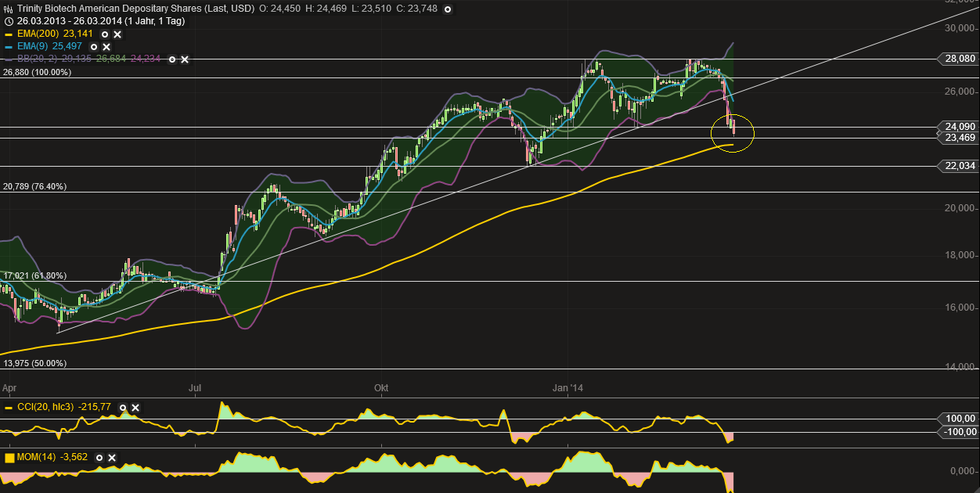Screen dimensions: 980x493
Task: Click the closing price C: 23,748 value
Action: point(417,10)
